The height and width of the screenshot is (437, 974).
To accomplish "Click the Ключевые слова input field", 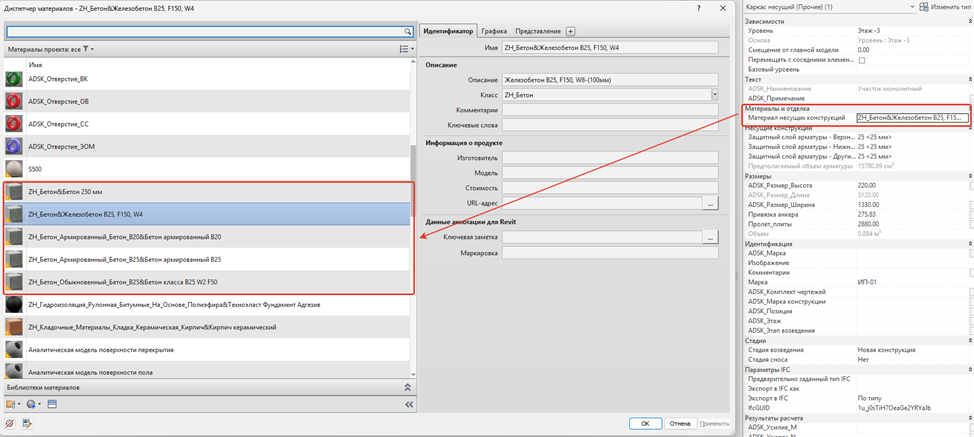I will (x=610, y=125).
